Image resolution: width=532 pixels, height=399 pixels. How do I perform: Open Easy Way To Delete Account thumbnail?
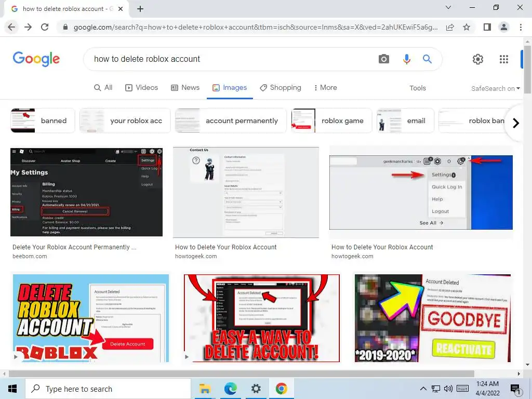[x=262, y=318]
